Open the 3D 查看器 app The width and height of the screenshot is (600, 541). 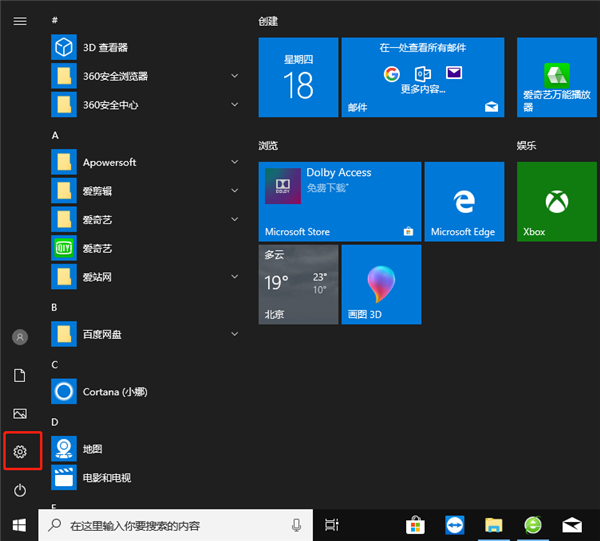[x=145, y=47]
